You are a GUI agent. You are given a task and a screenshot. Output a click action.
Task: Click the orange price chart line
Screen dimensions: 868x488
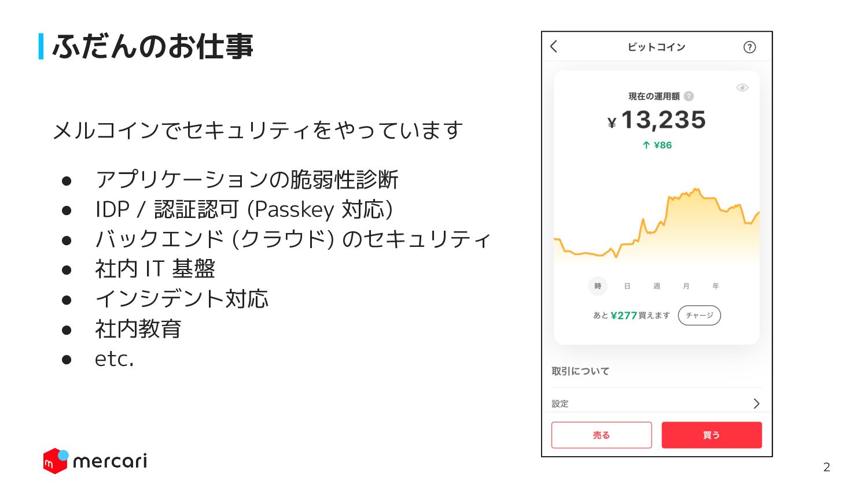point(657,223)
